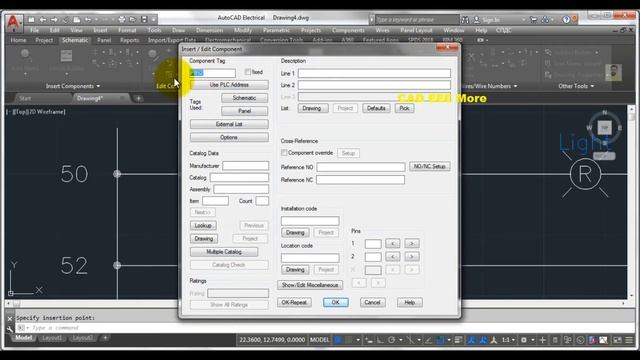Open the Autodesk Exchange cart icon
The height and width of the screenshot is (360, 640).
533,20
